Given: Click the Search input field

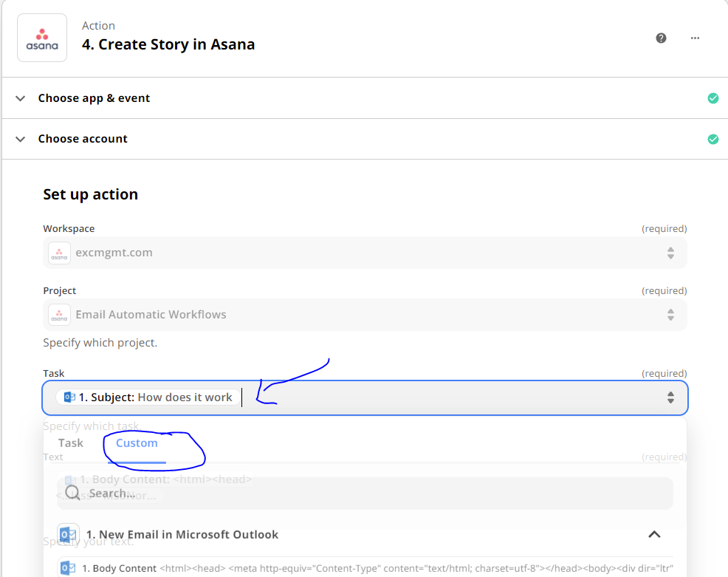Looking at the screenshot, I should coord(365,493).
